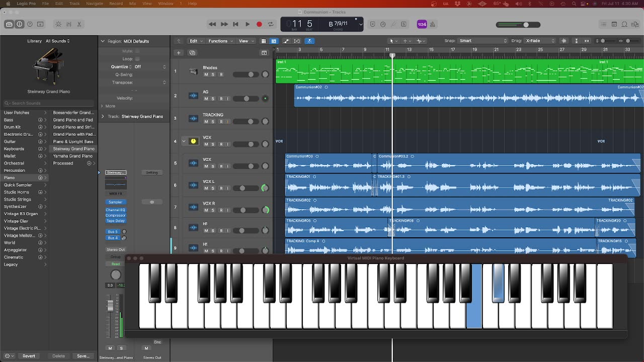Click the Save button in Library
644x362 pixels.
(83, 356)
